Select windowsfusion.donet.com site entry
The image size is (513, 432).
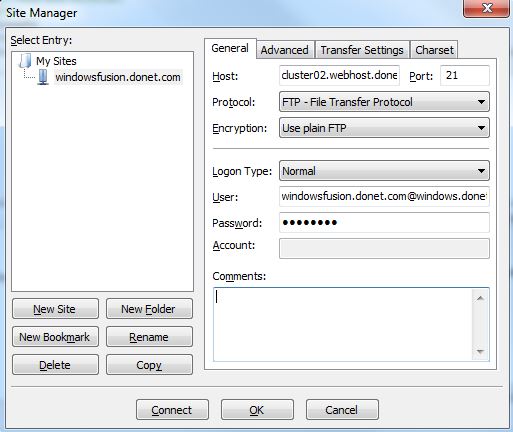click(x=118, y=77)
